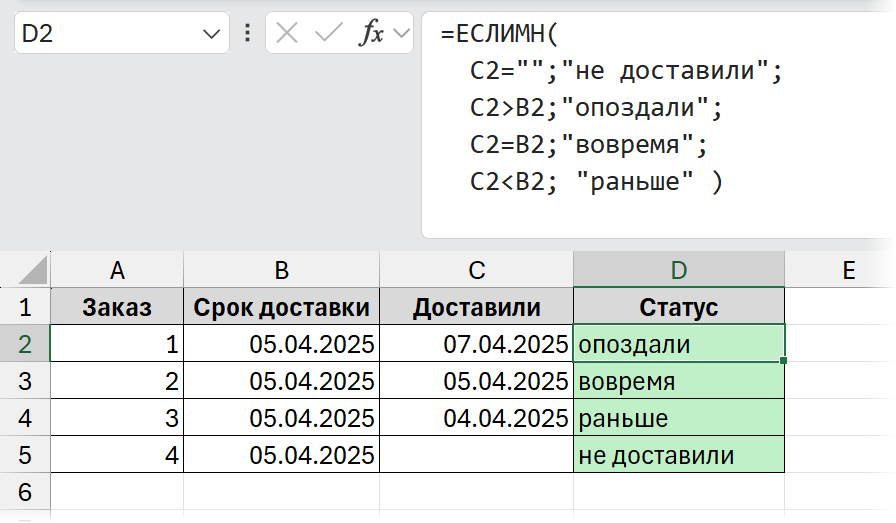896x523 pixels.
Task: Click '"не доставили"' in formula bar
Action: pos(665,71)
